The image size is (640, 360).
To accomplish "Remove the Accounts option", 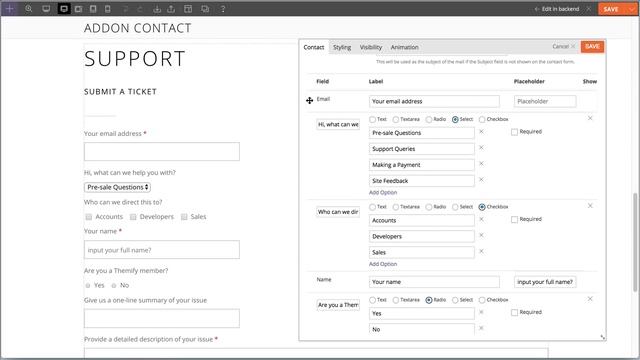I will [481, 219].
